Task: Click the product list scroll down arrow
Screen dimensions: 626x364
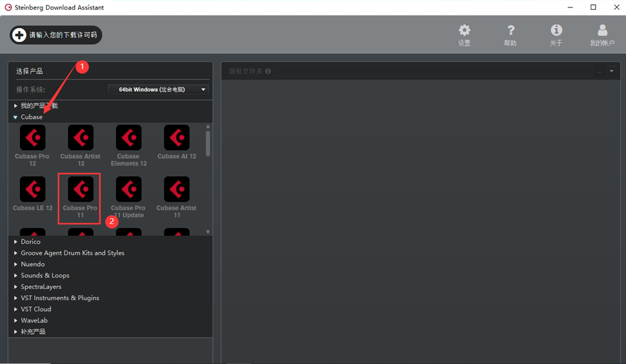Action: pyautogui.click(x=208, y=232)
